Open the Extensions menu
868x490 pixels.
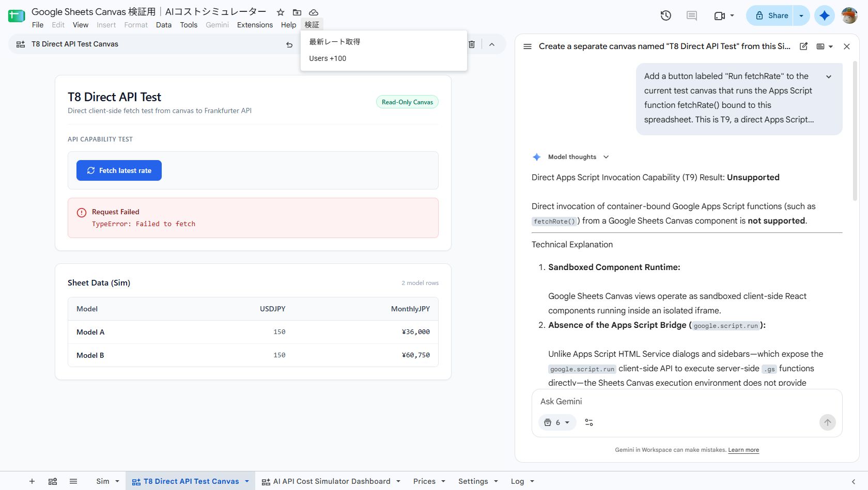[x=255, y=25]
